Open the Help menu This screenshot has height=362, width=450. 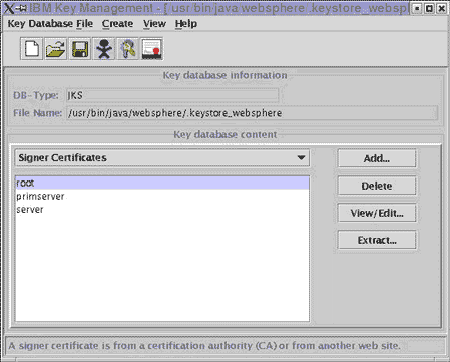click(x=186, y=24)
